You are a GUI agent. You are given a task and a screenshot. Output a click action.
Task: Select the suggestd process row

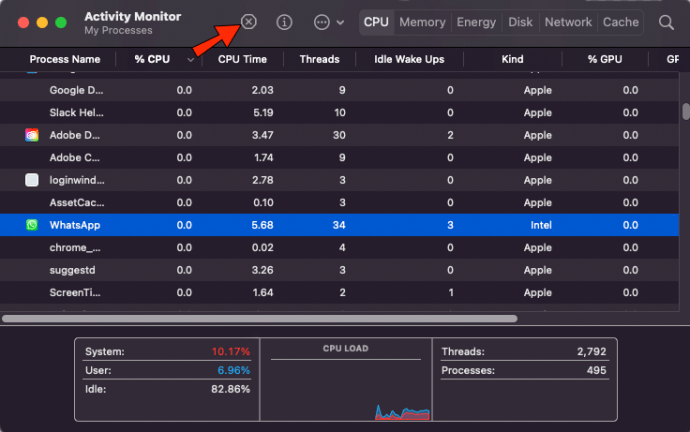(x=339, y=270)
